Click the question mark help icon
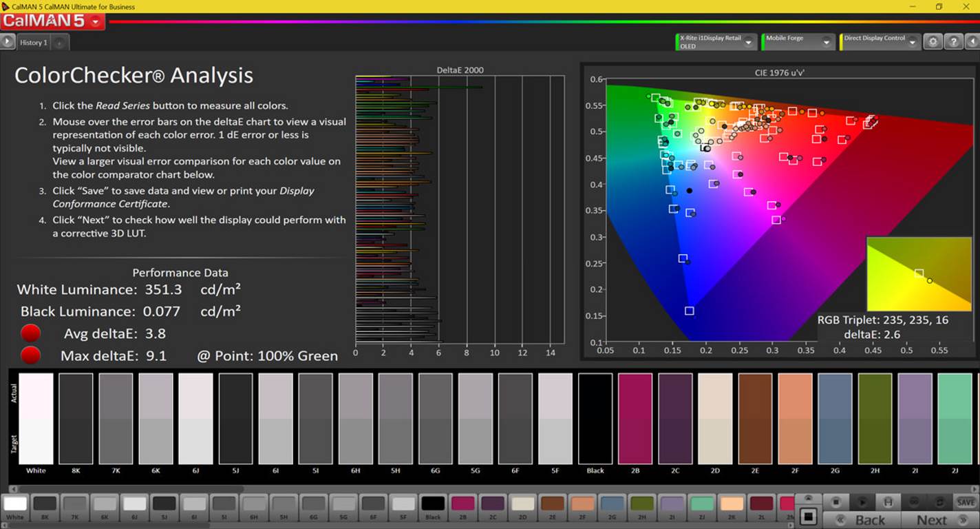 coord(952,42)
